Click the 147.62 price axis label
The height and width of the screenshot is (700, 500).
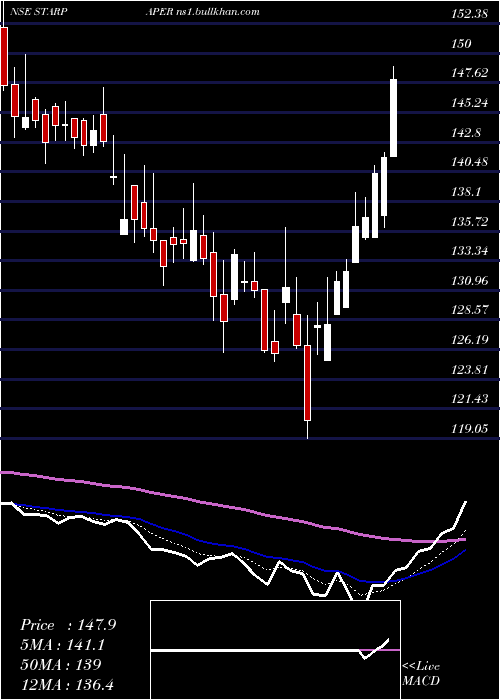pos(470,73)
